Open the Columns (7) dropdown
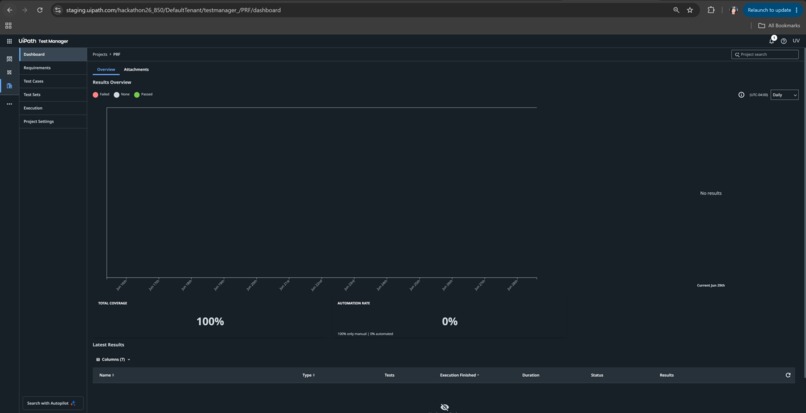This screenshot has width=806, height=413. (113, 360)
